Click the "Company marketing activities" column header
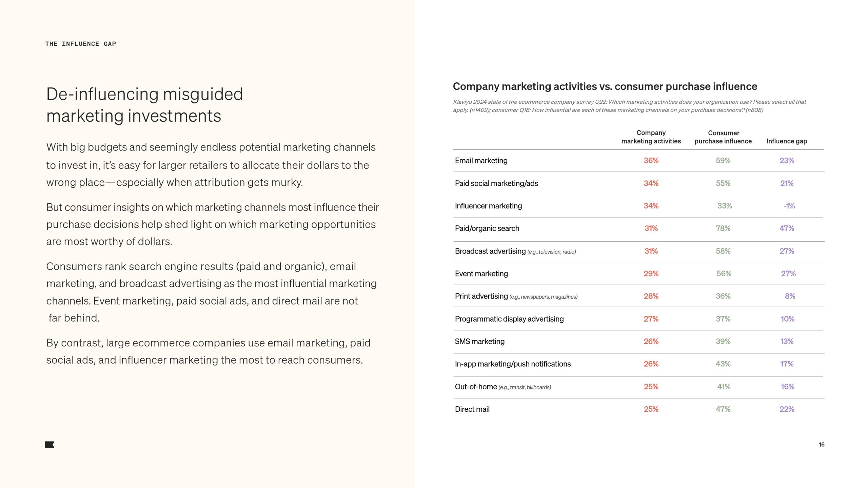The image size is (868, 488). pyautogui.click(x=651, y=137)
